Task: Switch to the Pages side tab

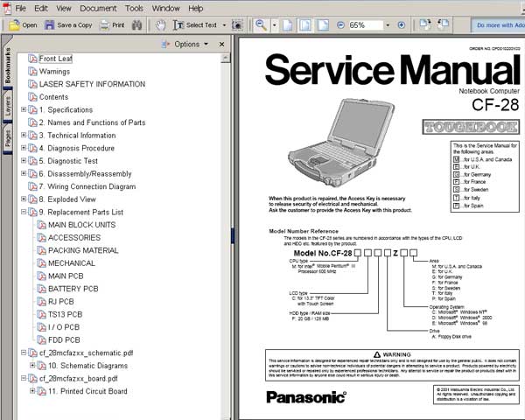Action: click(x=8, y=138)
